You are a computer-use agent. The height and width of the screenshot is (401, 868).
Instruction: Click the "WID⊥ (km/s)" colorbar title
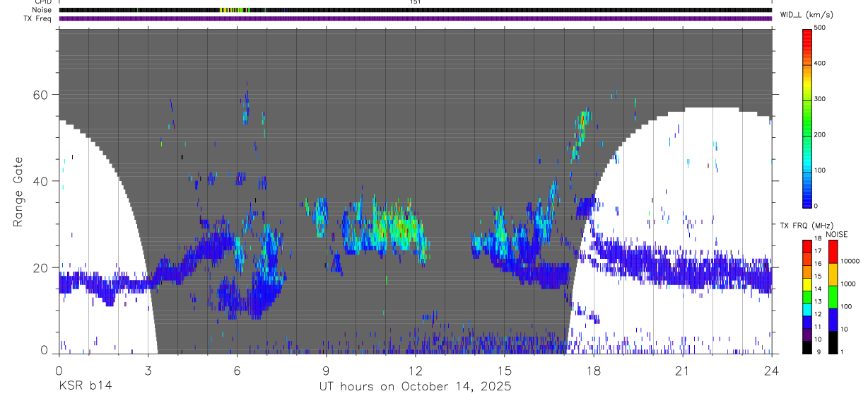pyautogui.click(x=807, y=15)
